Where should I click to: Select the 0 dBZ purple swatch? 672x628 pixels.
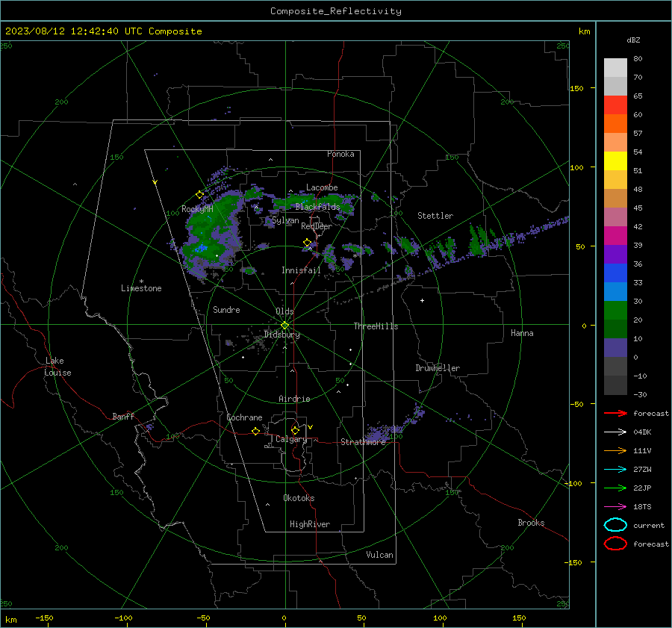point(615,348)
